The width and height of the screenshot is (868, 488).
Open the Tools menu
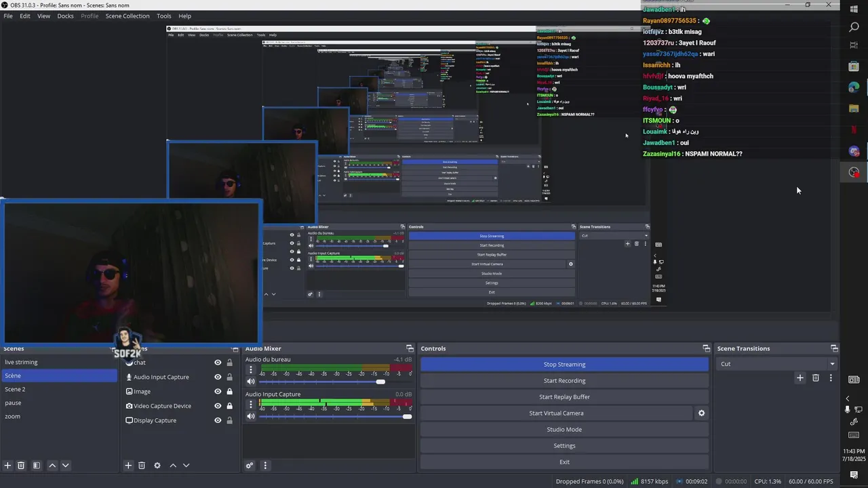[x=164, y=16]
